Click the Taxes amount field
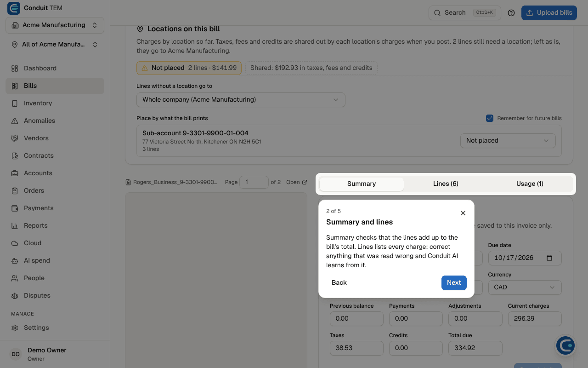 pos(356,348)
